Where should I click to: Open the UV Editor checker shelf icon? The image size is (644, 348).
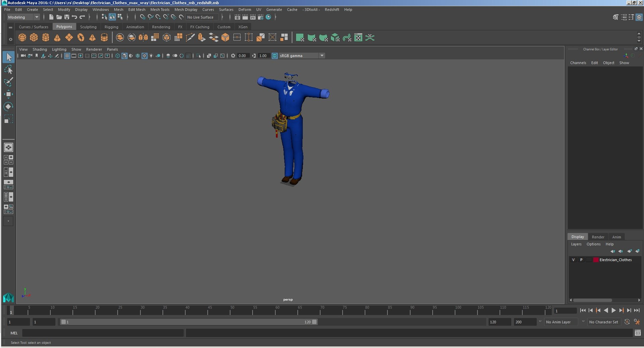[x=358, y=38]
